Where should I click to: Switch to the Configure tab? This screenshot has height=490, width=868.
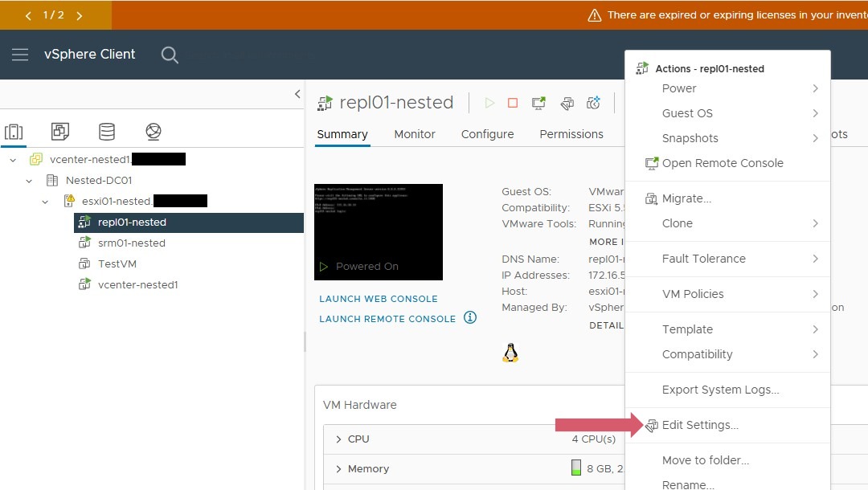[x=487, y=134]
